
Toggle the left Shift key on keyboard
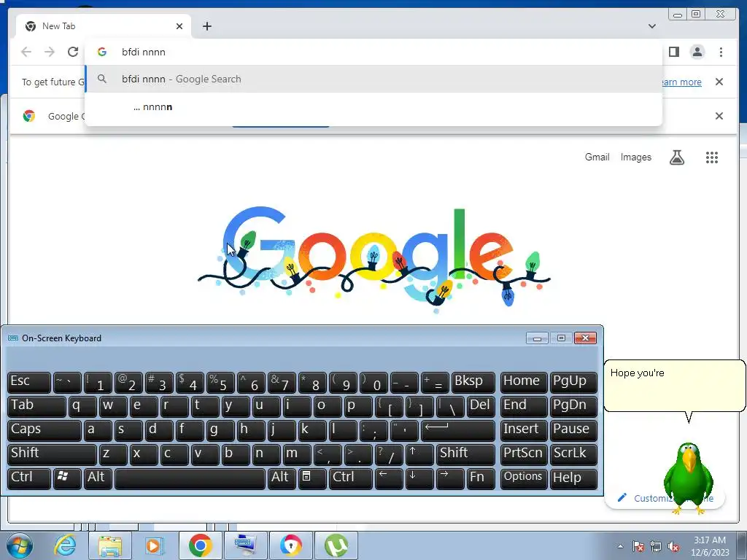pos(52,454)
